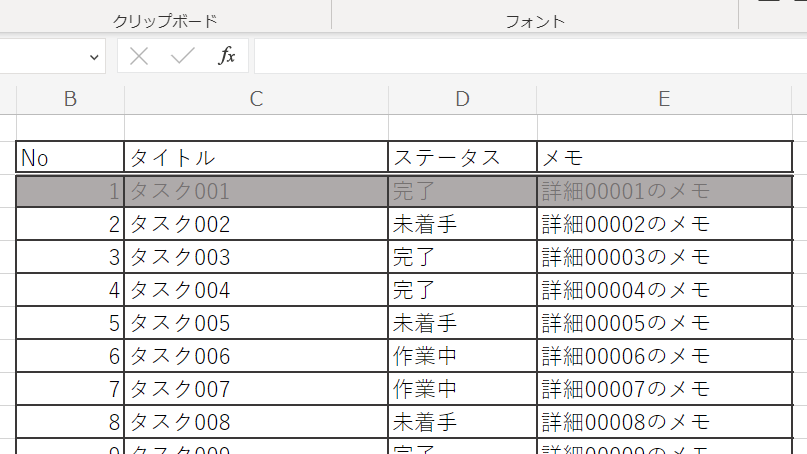Select column D header

(x=462, y=98)
